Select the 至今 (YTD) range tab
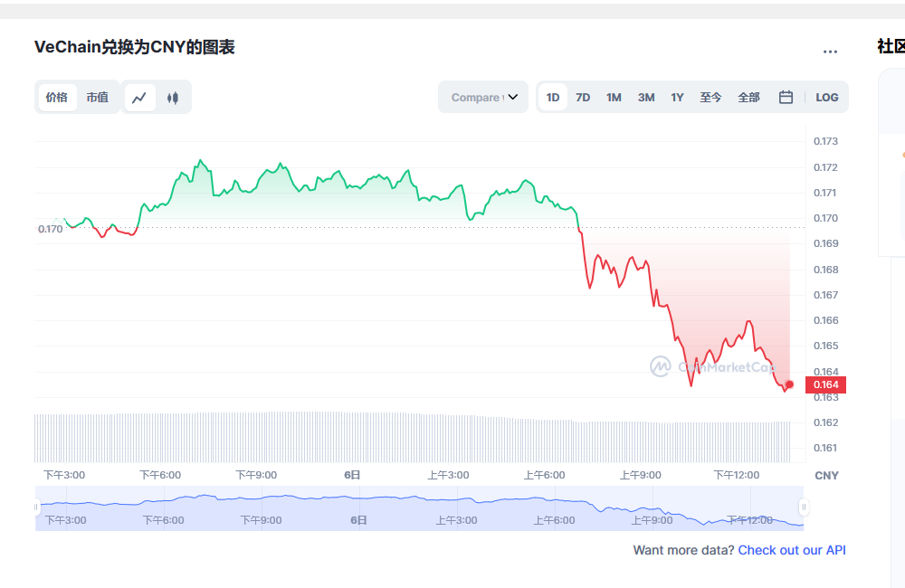The image size is (905, 588). [710, 98]
